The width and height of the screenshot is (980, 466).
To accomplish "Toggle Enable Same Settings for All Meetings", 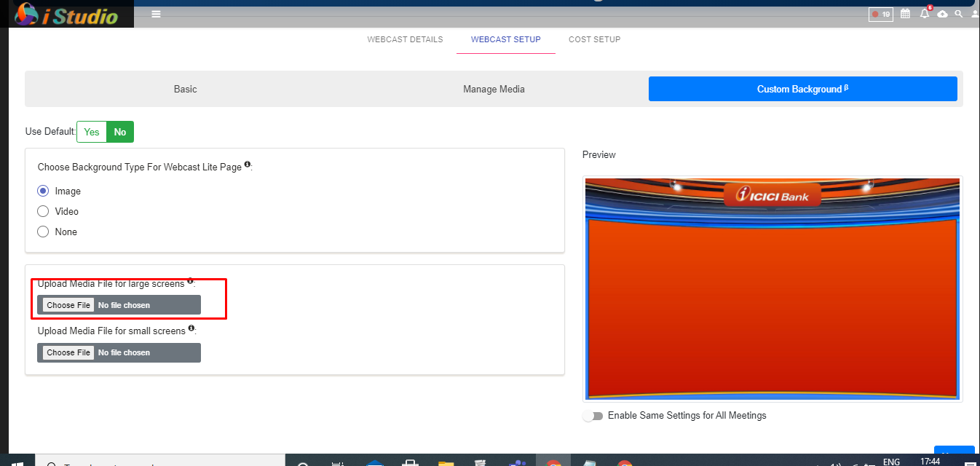I will tap(593, 416).
